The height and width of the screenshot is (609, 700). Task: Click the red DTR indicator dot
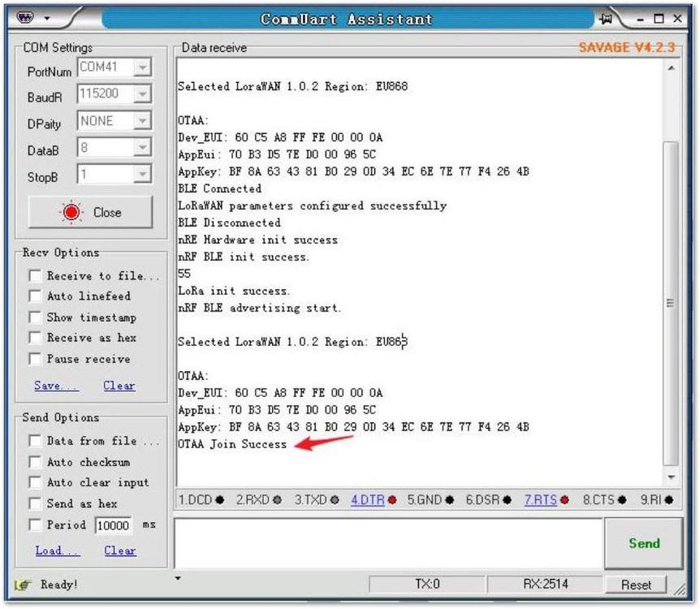pyautogui.click(x=392, y=500)
